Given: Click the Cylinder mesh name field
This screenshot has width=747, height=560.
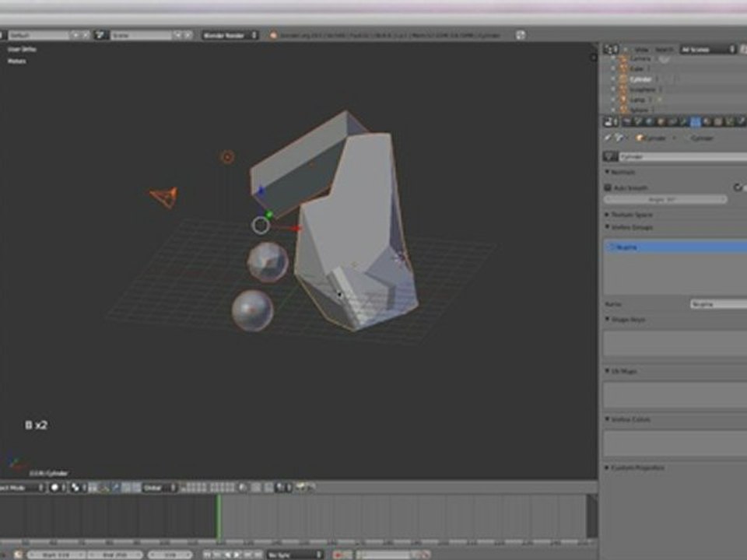Looking at the screenshot, I should click(682, 156).
